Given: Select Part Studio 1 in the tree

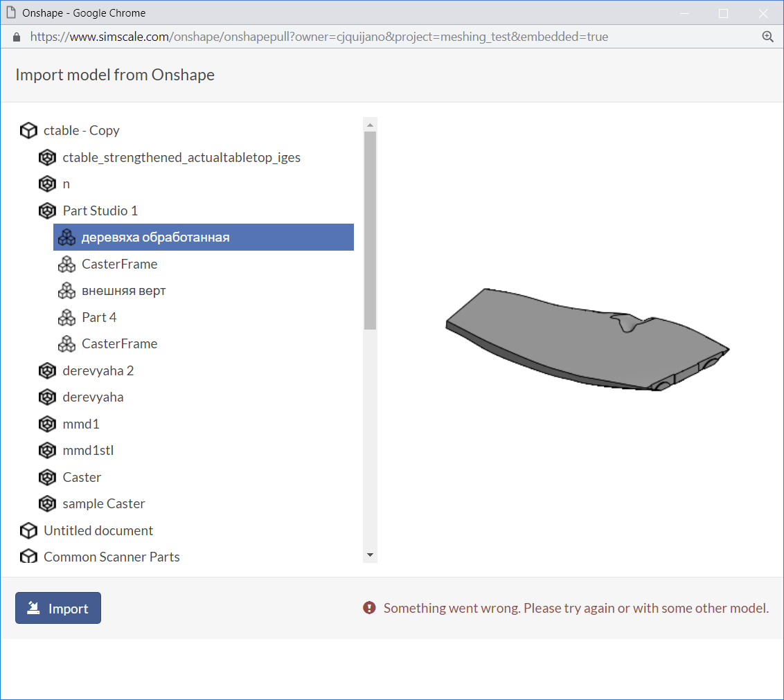Looking at the screenshot, I should [x=100, y=210].
